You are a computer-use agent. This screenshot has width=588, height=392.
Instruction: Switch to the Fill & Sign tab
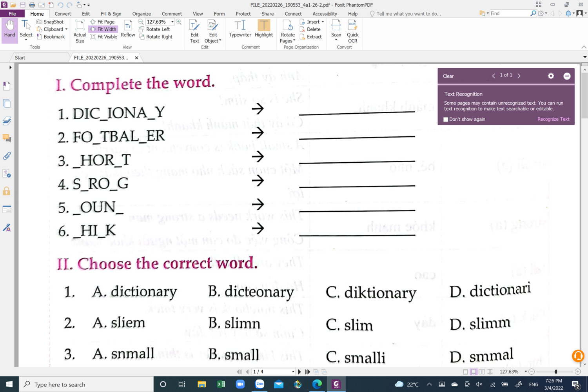(x=111, y=14)
